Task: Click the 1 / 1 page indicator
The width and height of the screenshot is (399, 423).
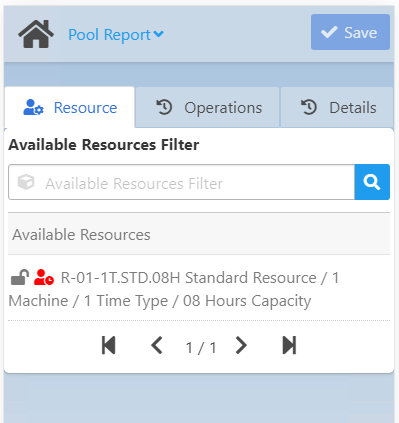Action: coord(201,348)
